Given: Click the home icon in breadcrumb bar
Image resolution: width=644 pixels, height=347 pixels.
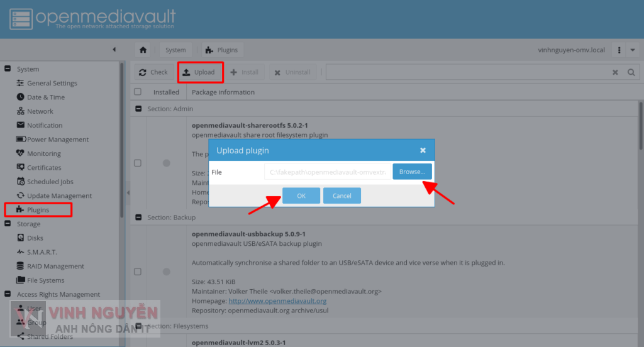Looking at the screenshot, I should 143,50.
